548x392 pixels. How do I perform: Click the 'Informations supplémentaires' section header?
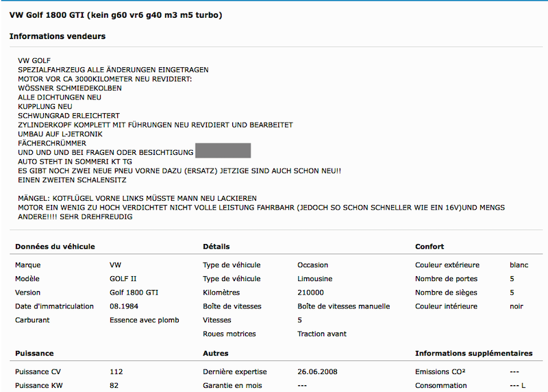pos(474,353)
